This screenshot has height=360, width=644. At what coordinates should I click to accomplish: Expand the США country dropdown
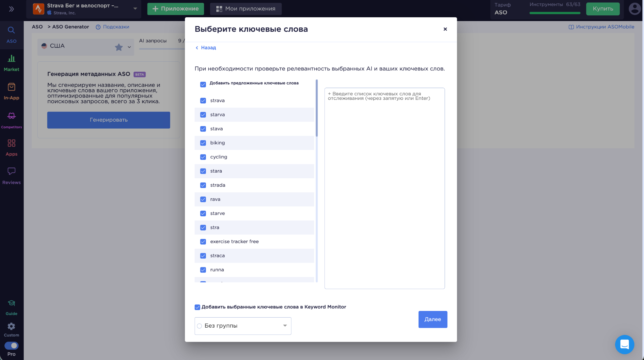129,47
